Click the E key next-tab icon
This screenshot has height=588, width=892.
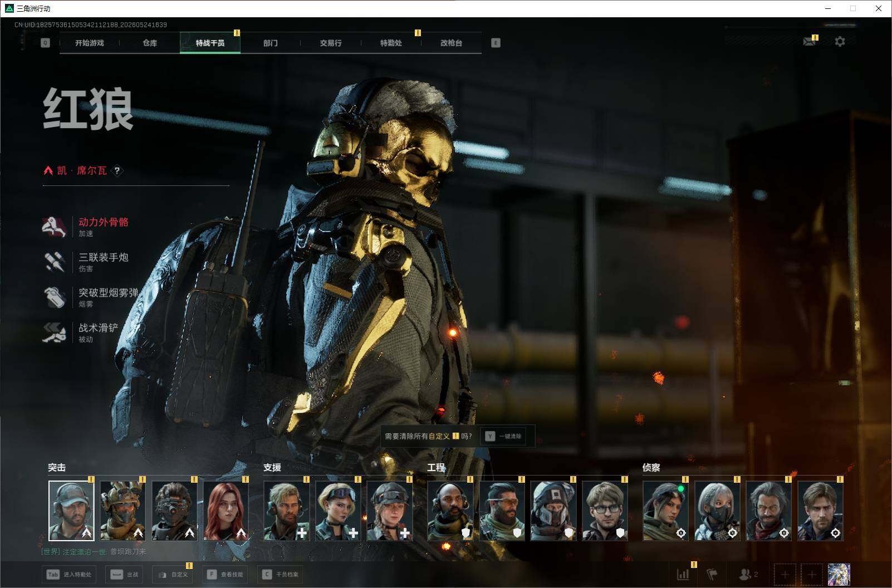pyautogui.click(x=496, y=43)
